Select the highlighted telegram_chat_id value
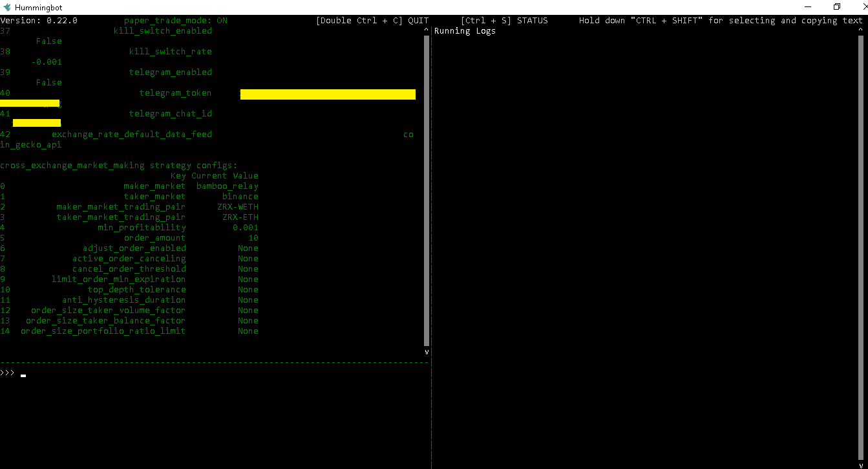 click(x=36, y=123)
